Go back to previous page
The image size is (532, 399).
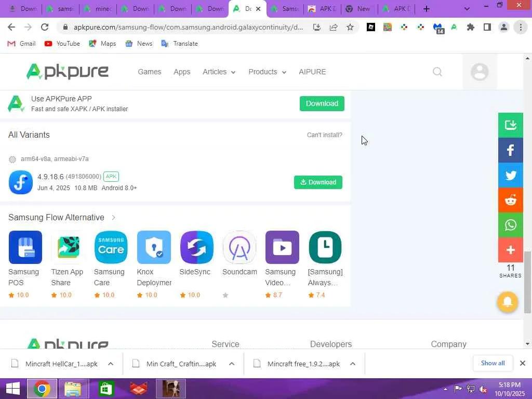11,27
